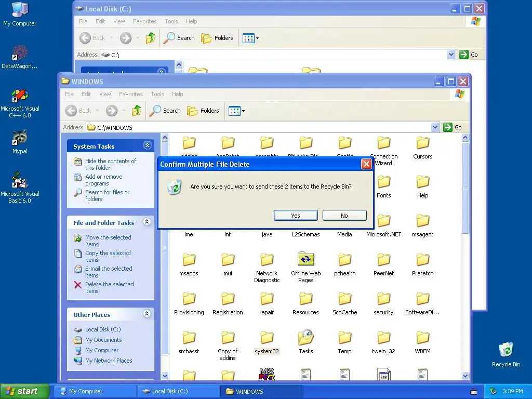
Task: Cancel deletion with the No button
Action: point(344,216)
